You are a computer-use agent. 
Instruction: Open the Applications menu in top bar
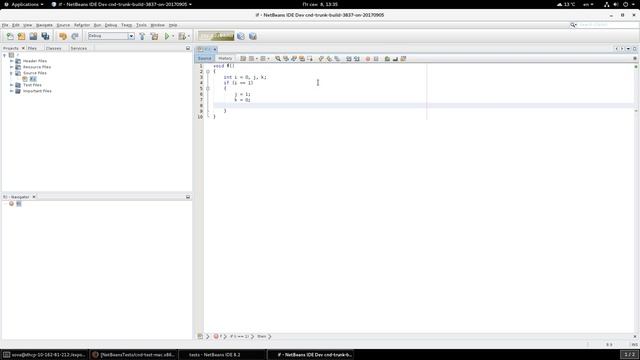pyautogui.click(x=24, y=4)
